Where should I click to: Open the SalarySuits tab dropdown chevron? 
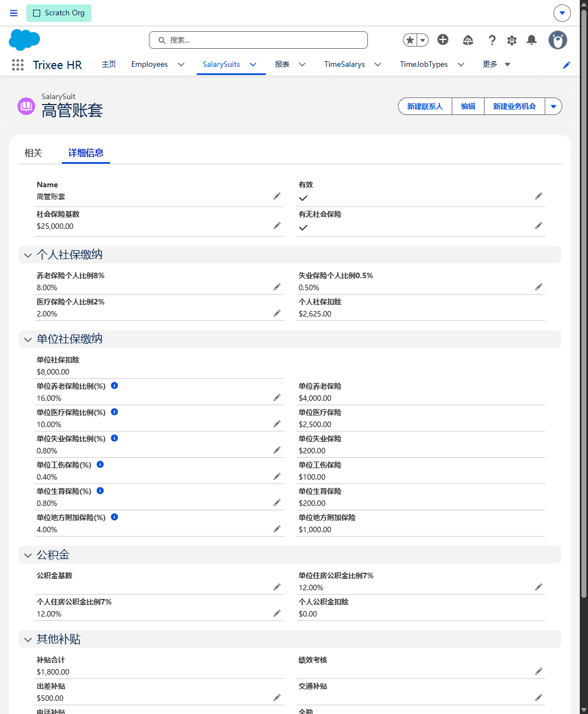(253, 65)
